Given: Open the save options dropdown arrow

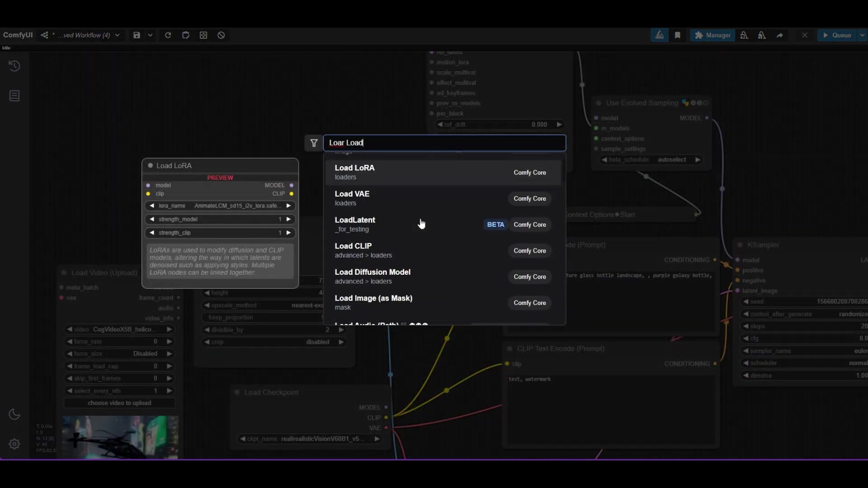Looking at the screenshot, I should pos(150,35).
